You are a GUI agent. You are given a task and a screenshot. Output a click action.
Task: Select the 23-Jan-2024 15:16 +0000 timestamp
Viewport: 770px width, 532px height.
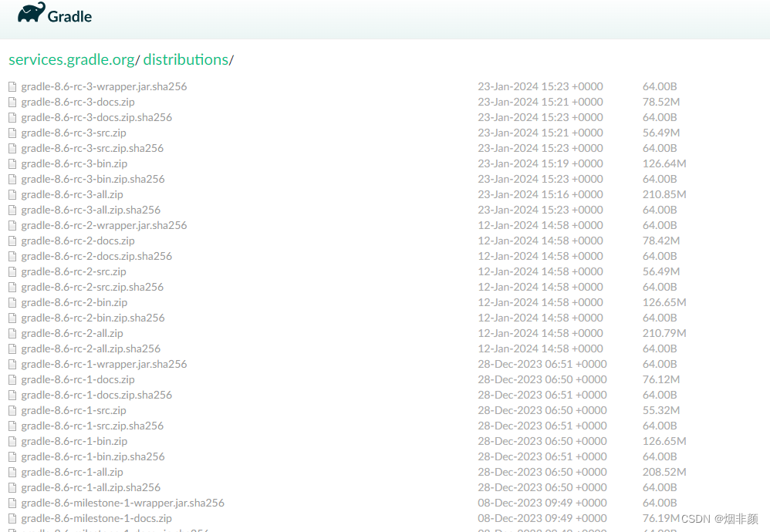click(x=540, y=194)
